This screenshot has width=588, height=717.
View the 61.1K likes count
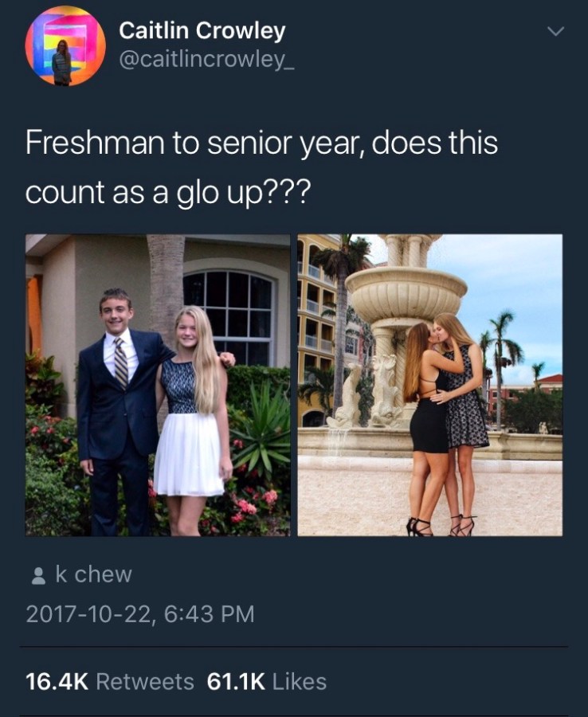click(236, 681)
